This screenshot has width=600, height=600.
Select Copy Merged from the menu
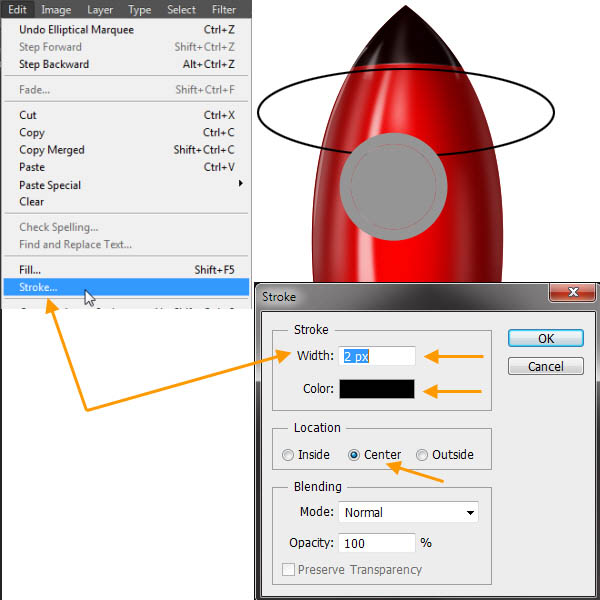(x=52, y=150)
